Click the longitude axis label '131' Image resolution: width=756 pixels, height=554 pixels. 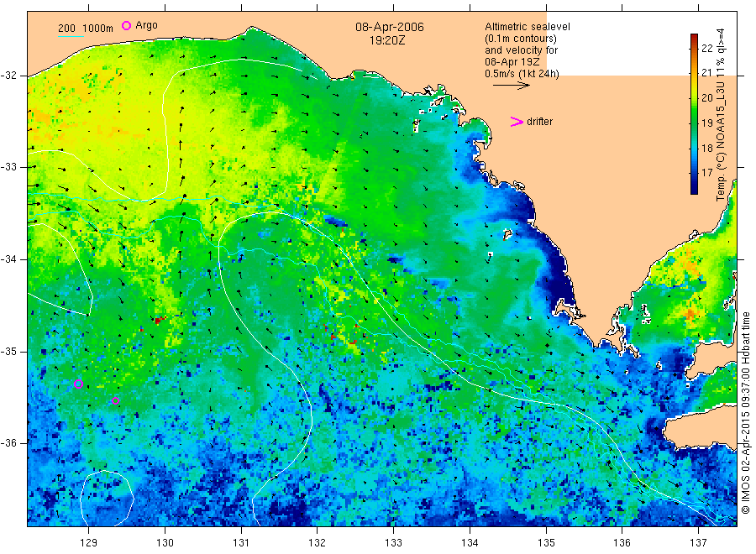241,543
